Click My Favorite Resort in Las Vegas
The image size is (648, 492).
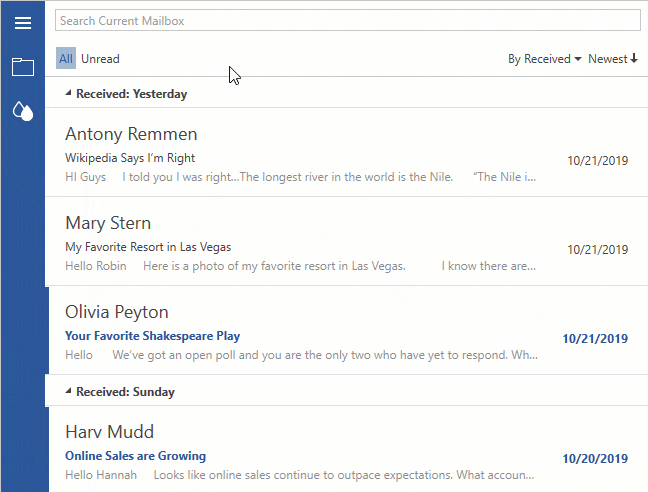tap(148, 247)
